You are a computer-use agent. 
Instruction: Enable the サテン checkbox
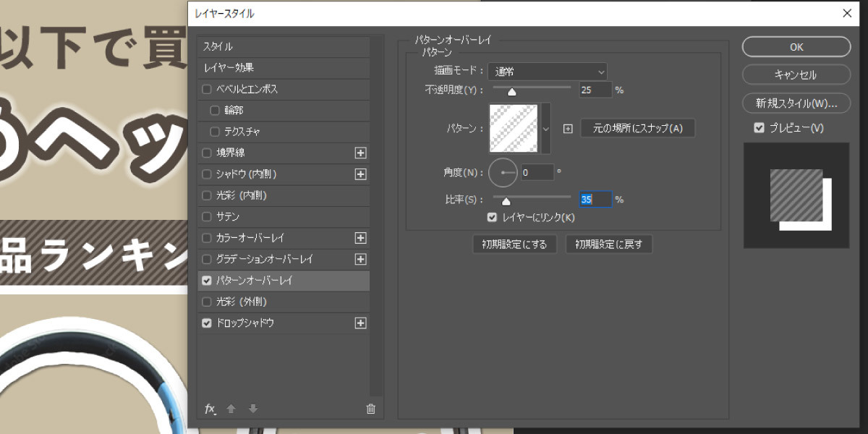click(207, 217)
